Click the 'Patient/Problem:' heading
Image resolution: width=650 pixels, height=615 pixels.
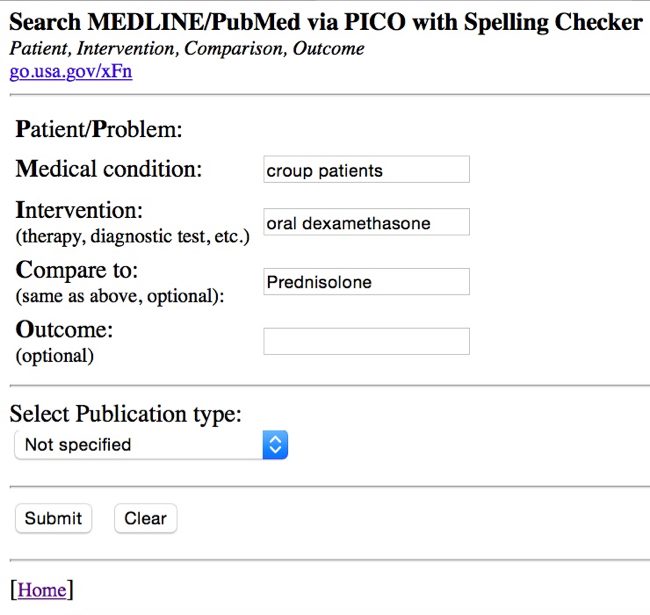pos(100,129)
